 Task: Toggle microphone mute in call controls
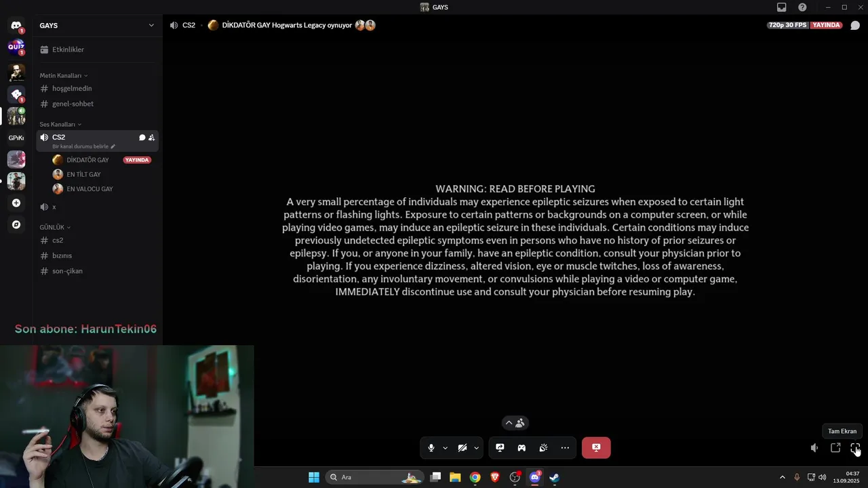431,447
